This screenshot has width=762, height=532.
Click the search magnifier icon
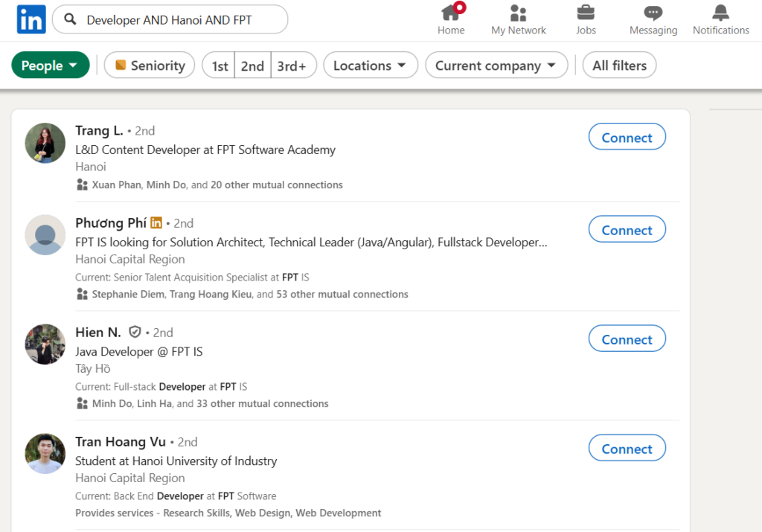click(x=71, y=19)
